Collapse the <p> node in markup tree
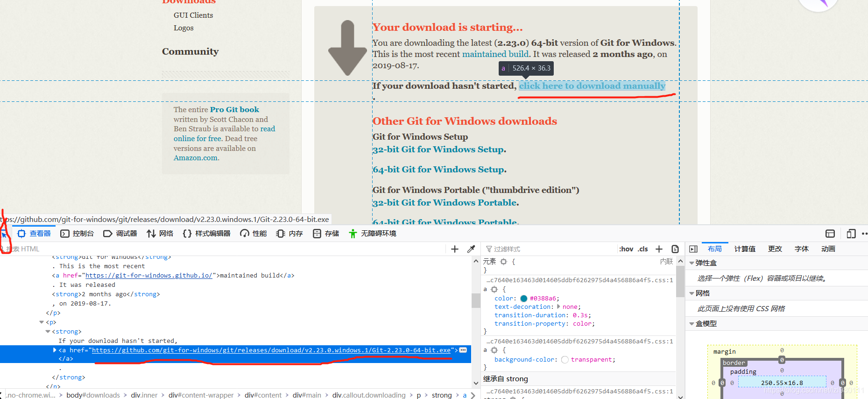This screenshot has height=399, width=868. tap(42, 322)
